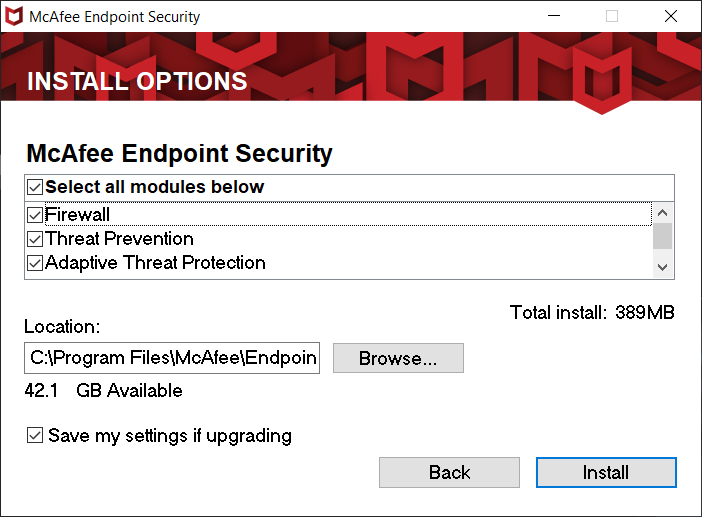Viewport: 702px width, 517px height.
Task: Click the module list scrollbar thumb
Action: pos(662,236)
